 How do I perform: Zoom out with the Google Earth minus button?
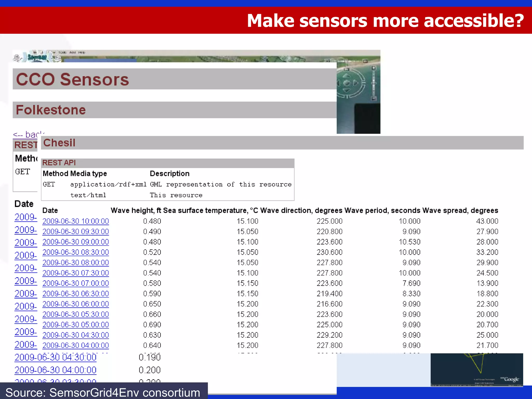pos(374,99)
